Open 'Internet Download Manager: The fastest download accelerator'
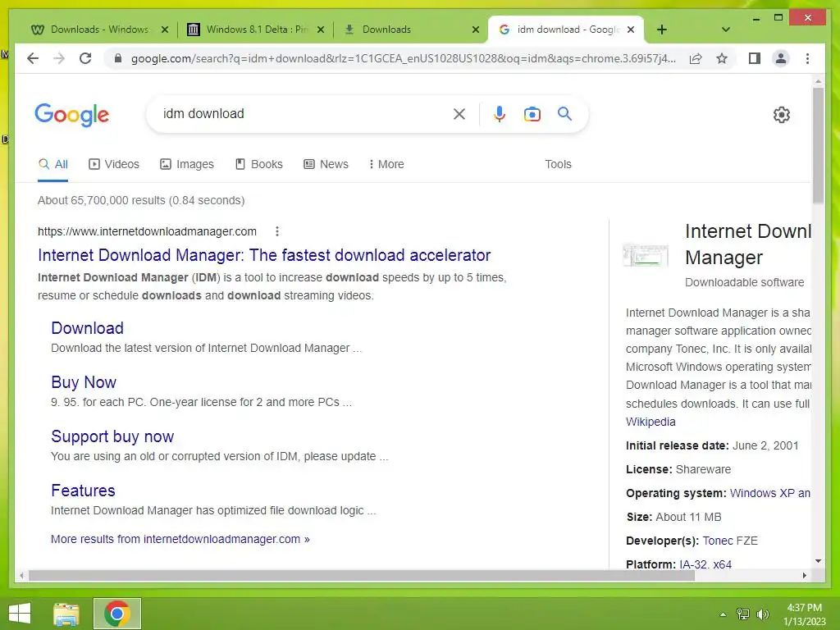 pos(264,256)
